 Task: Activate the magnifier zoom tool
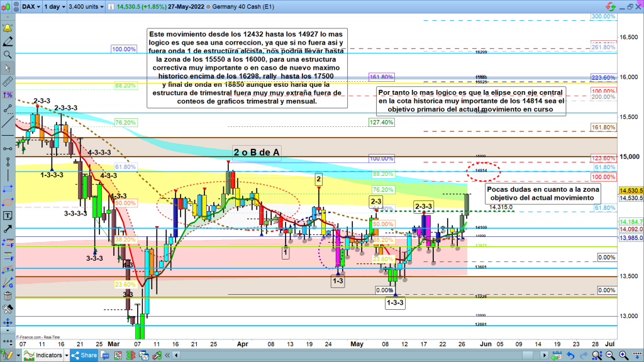tap(8, 55)
